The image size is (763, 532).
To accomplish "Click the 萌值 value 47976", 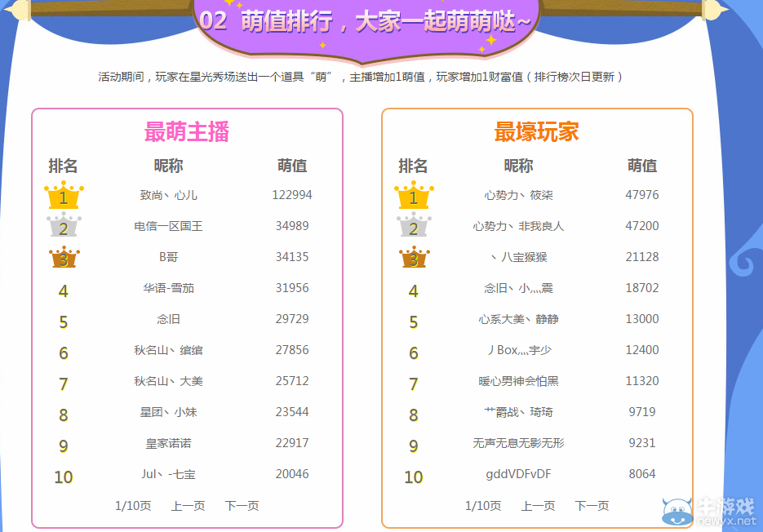I will click(642, 195).
